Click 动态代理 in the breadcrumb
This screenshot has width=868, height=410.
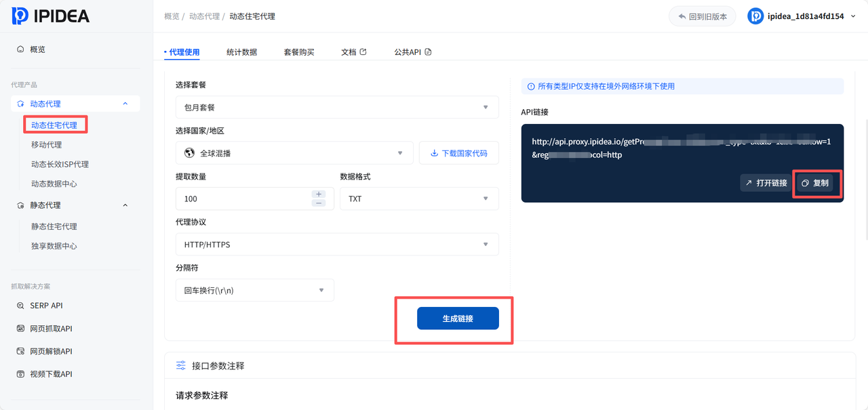tap(205, 16)
